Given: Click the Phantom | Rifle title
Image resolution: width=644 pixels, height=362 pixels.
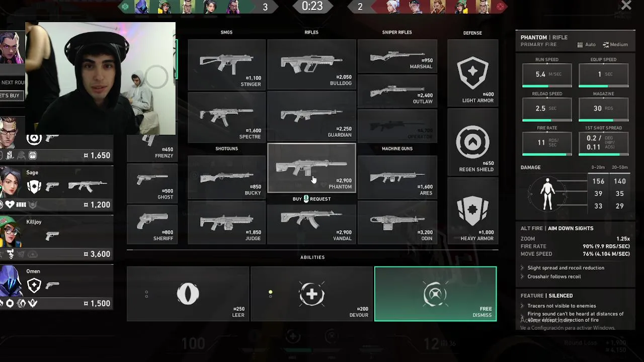Looking at the screenshot, I should click(x=544, y=37).
